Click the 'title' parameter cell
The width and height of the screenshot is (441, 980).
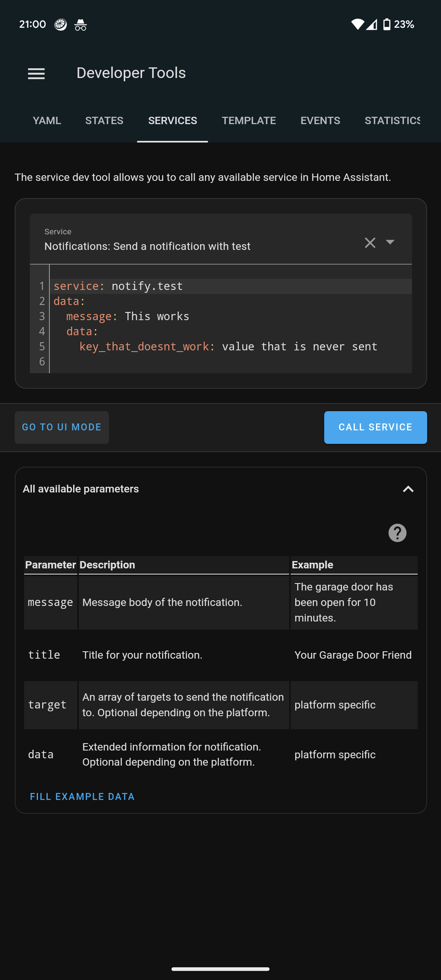pyautogui.click(x=51, y=655)
